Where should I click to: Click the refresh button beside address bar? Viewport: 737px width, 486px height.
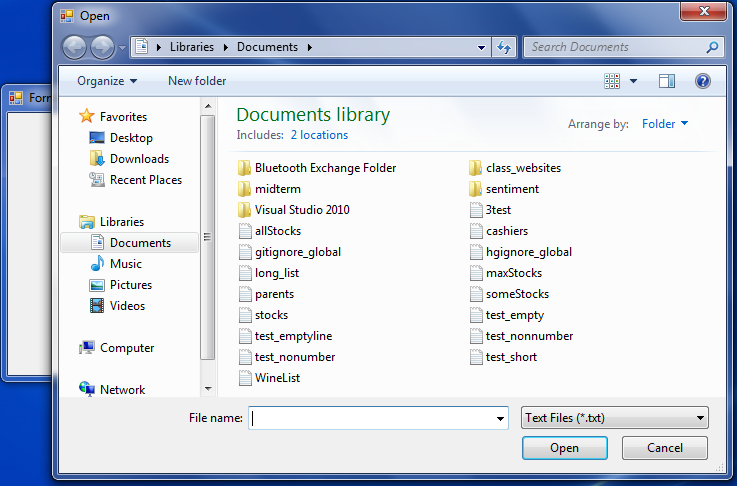coord(504,47)
